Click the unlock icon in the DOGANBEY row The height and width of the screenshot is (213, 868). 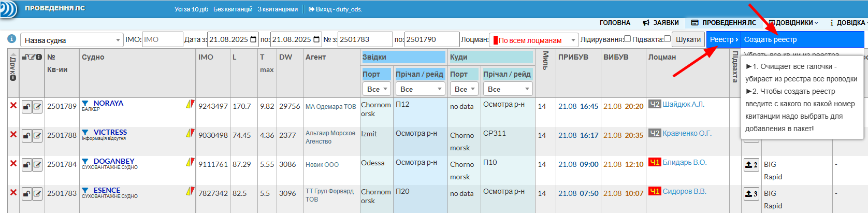(x=26, y=165)
